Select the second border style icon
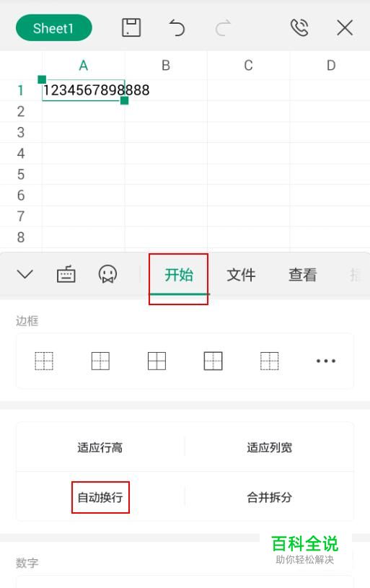 100,361
